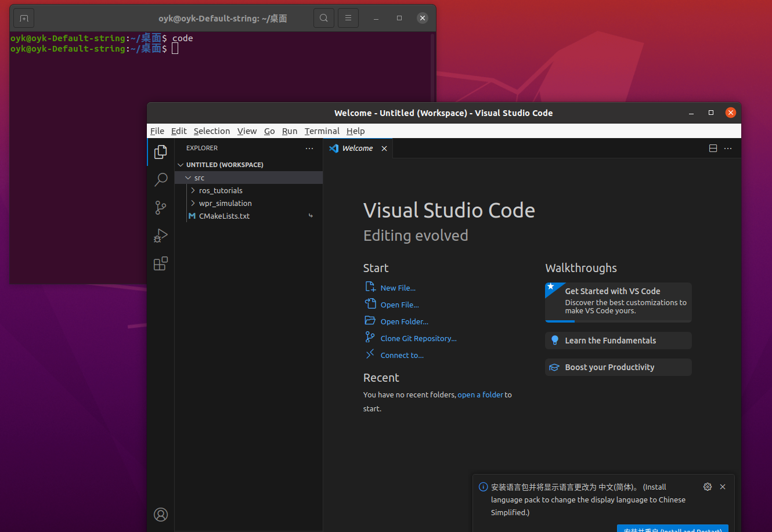Open the Terminal menu

point(322,131)
